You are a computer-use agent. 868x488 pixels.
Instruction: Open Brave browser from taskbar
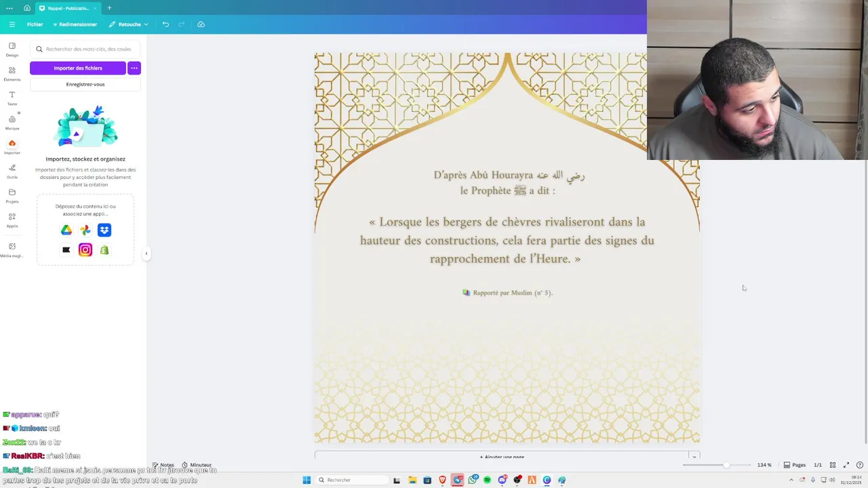click(442, 480)
